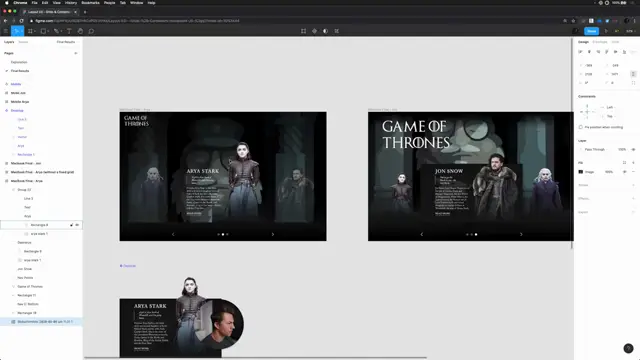The width and height of the screenshot is (640, 360).
Task: Select the Jon Snow layer
Action: click(24, 269)
